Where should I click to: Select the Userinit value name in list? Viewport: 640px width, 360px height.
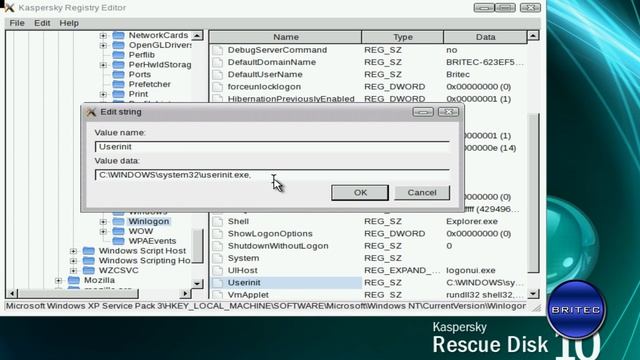244,282
